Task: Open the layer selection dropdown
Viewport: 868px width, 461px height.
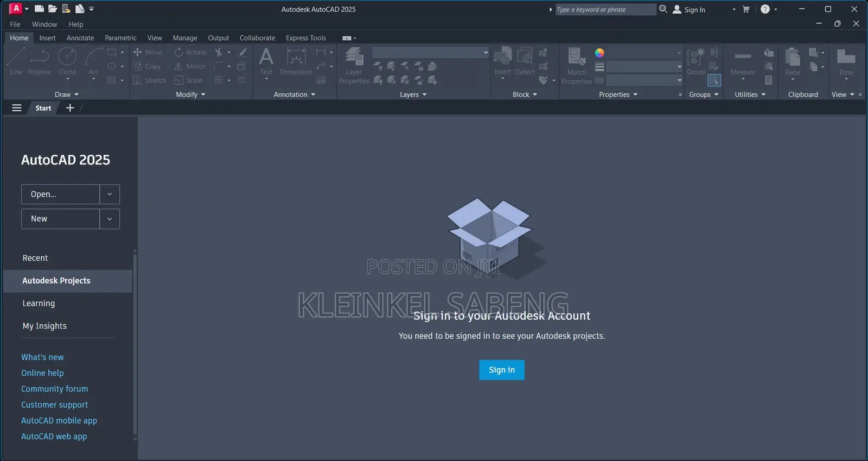Action: [430, 53]
